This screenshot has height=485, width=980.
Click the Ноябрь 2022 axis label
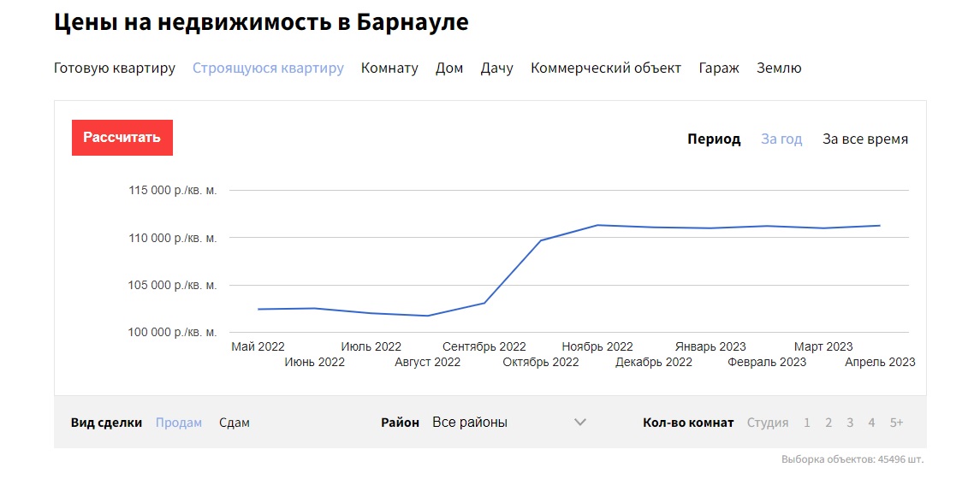click(x=597, y=347)
